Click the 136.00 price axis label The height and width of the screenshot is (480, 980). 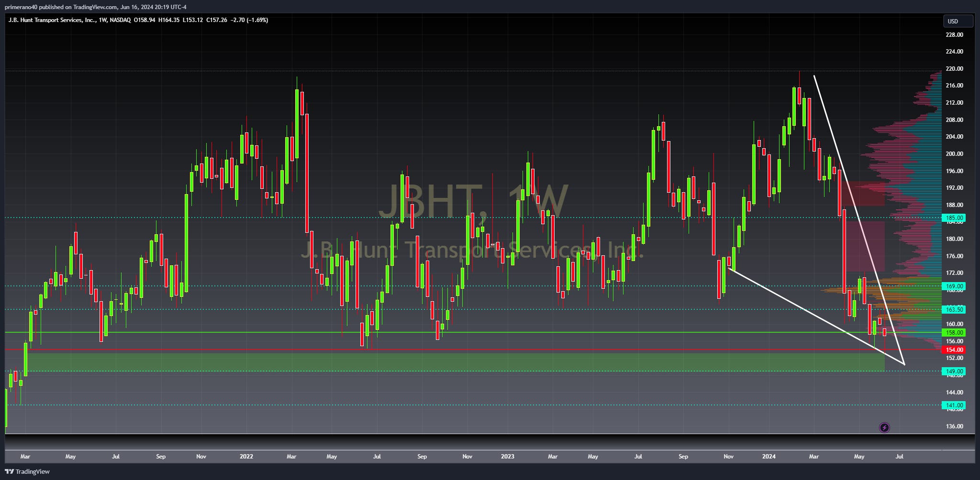(955, 426)
